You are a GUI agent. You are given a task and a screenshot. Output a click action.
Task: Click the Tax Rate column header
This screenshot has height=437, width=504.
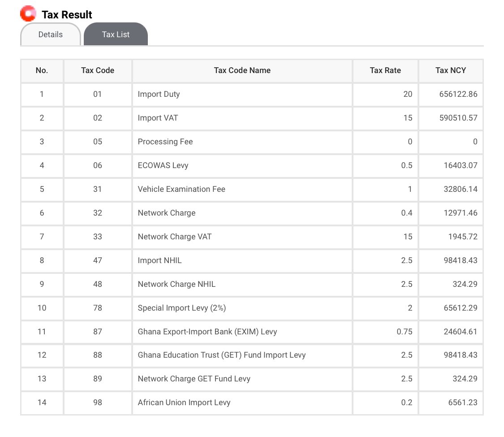(385, 70)
